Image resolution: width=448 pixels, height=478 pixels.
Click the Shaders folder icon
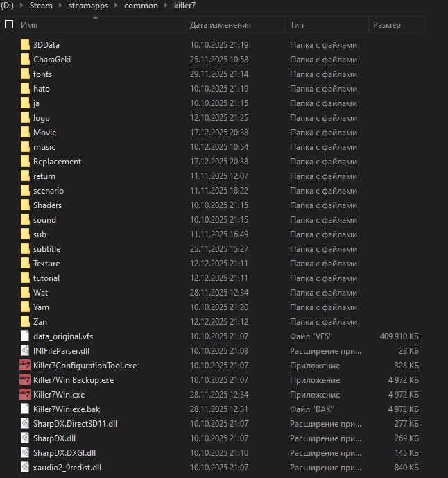coord(25,205)
